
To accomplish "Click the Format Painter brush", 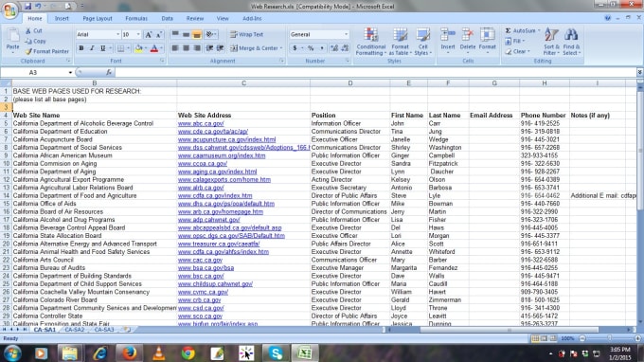I will point(46,51).
